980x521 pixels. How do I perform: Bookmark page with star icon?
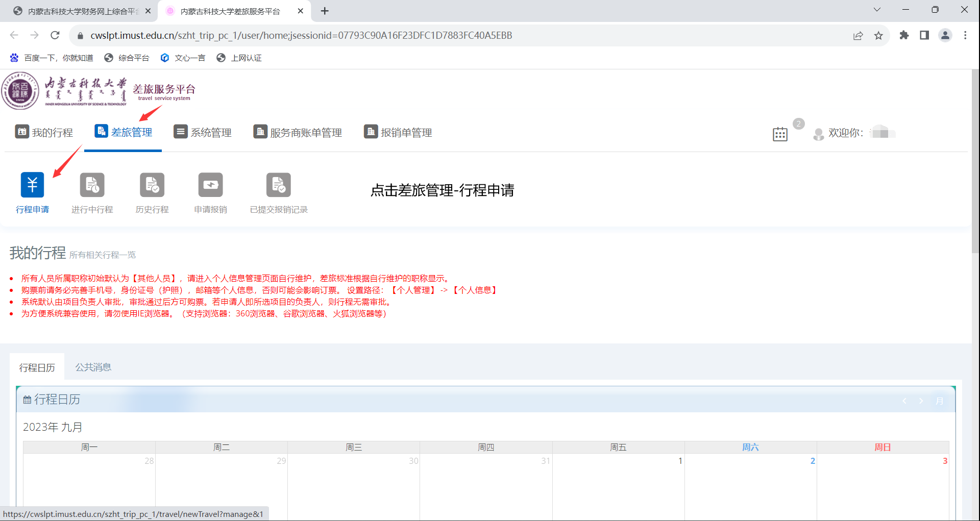click(878, 36)
